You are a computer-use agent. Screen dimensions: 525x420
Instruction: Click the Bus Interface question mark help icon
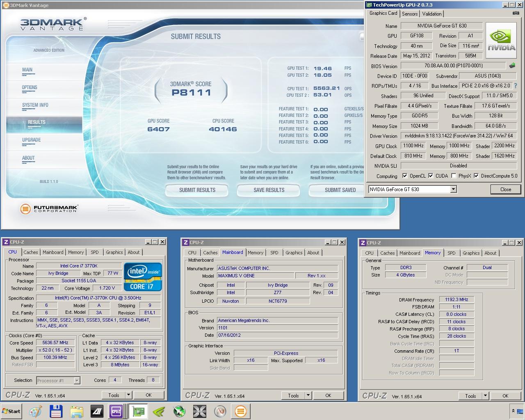click(x=516, y=86)
